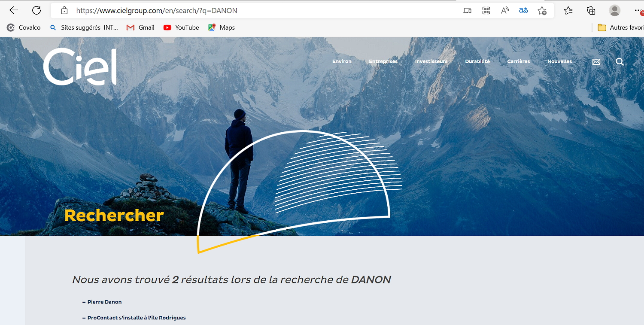Image resolution: width=644 pixels, height=325 pixels.
Task: Open the Collections icon
Action: 591,10
